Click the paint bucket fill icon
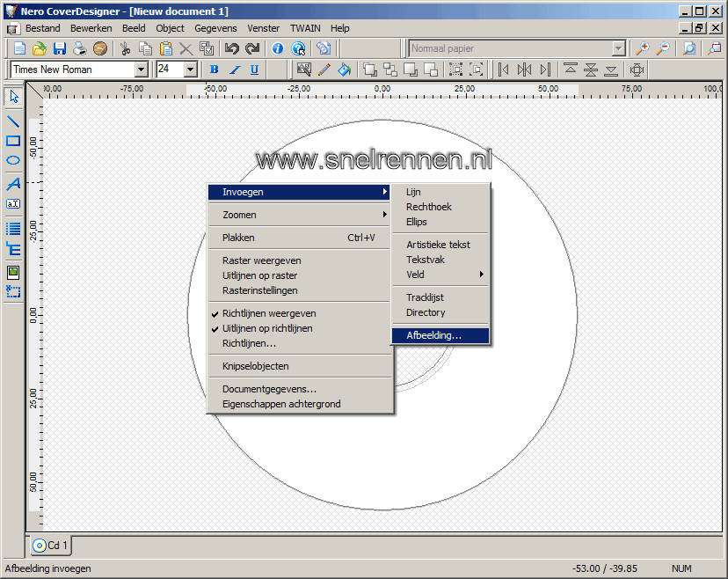The height and width of the screenshot is (579, 728). coord(345,70)
